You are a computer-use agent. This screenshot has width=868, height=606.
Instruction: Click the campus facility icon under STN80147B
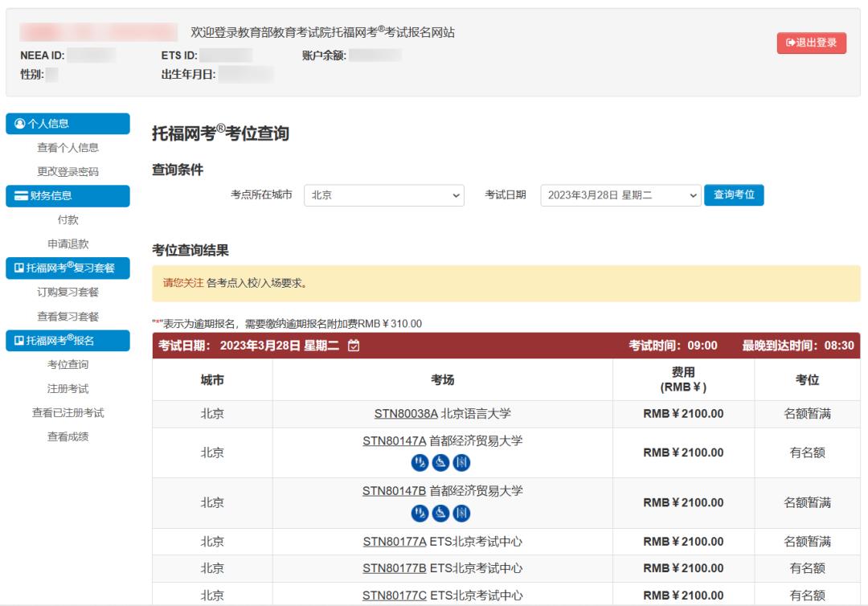tap(463, 511)
